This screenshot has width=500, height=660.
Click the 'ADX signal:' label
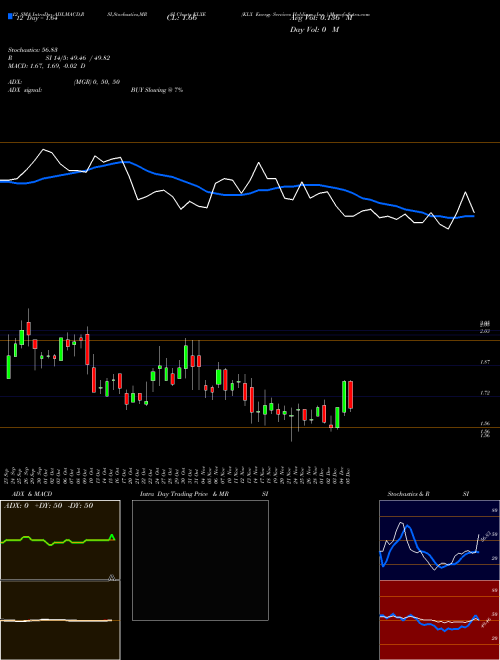pyautogui.click(x=25, y=90)
